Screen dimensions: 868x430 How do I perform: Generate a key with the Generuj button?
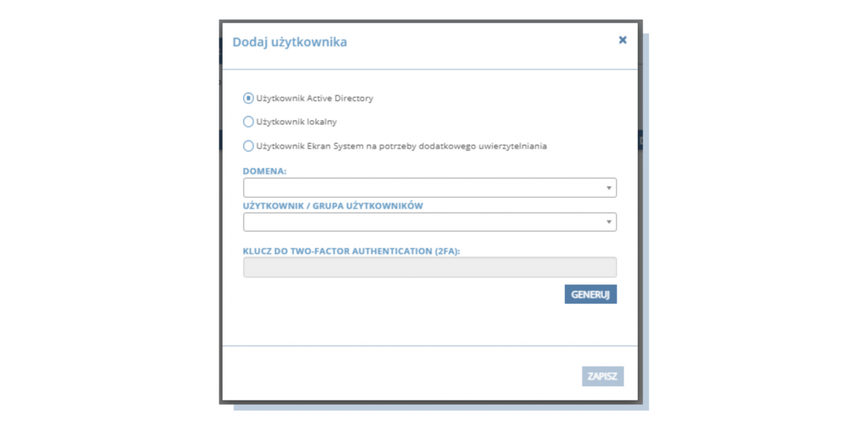point(590,295)
